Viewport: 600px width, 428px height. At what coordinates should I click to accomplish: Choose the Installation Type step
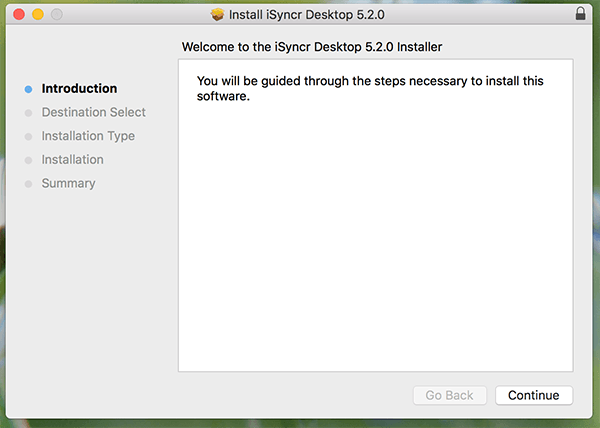88,136
